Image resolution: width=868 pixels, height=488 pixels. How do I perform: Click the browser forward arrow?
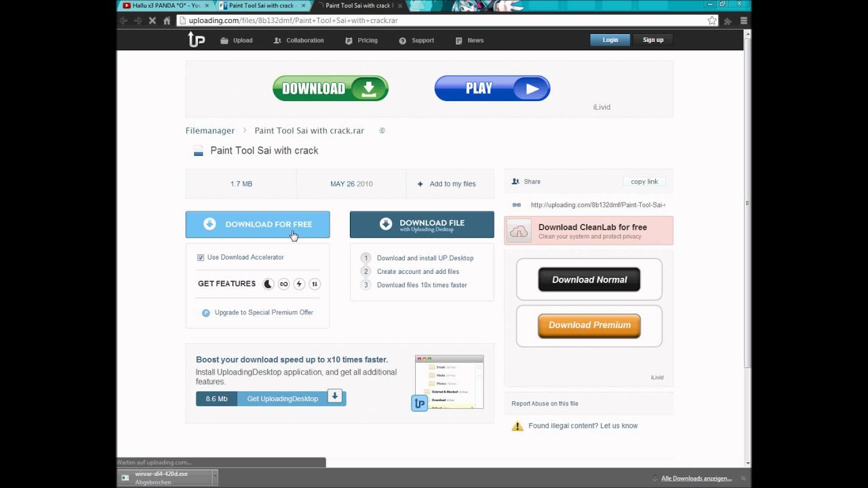tap(138, 20)
